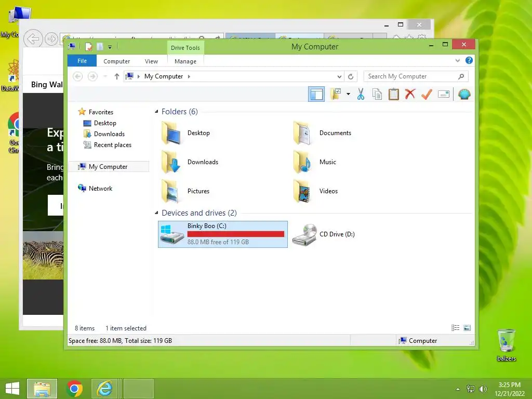Go up one level with Up arrow
This screenshot has height=399, width=532.
117,76
